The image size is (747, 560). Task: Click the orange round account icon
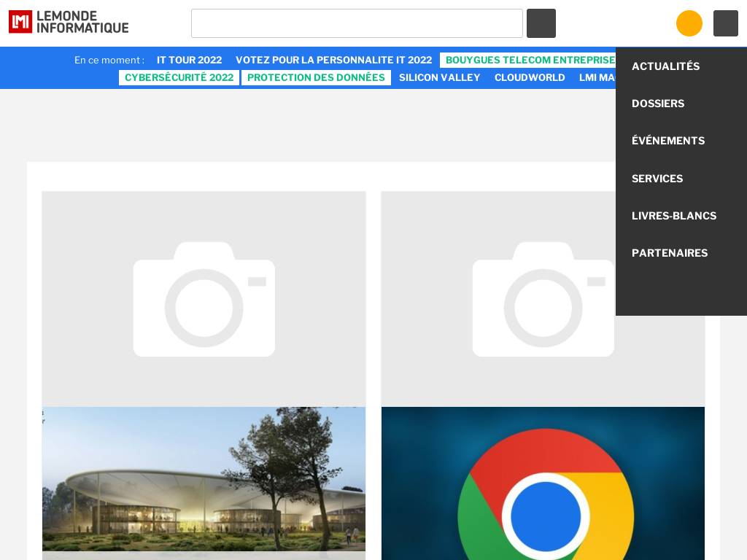click(689, 23)
